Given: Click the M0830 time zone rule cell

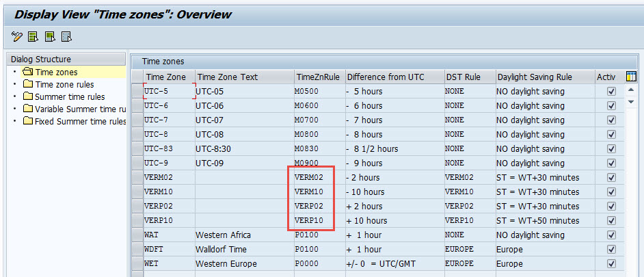Looking at the screenshot, I should 319,149.
